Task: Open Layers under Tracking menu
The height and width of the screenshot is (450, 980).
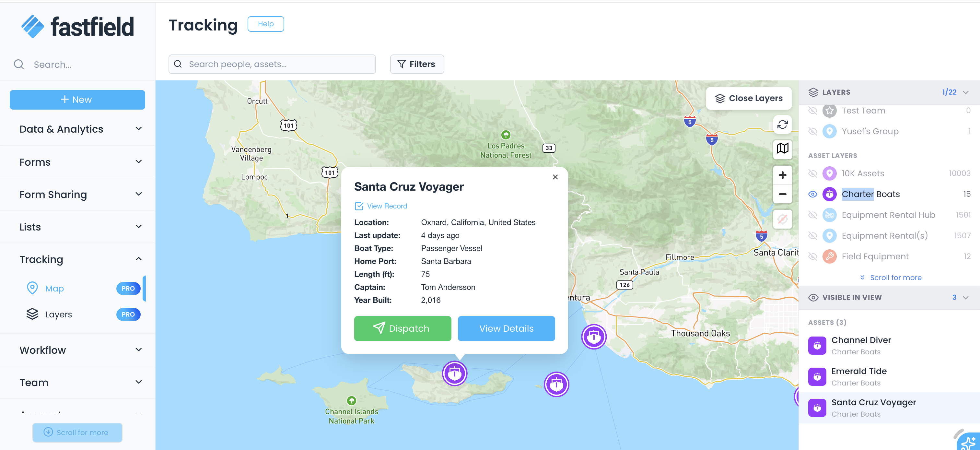Action: click(x=58, y=314)
